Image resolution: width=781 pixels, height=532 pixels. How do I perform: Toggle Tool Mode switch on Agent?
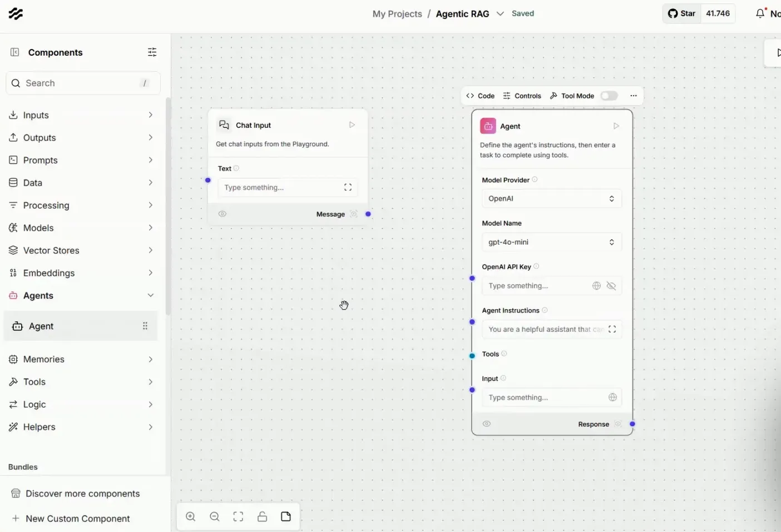click(609, 96)
